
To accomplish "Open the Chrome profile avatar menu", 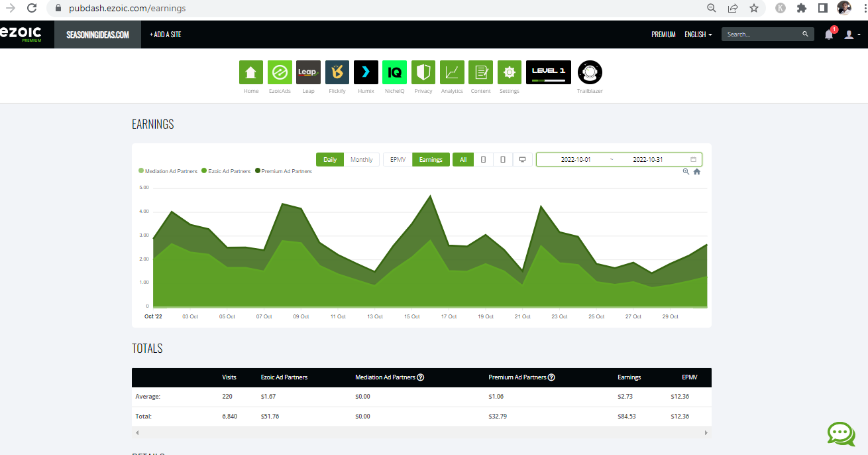I will [844, 8].
